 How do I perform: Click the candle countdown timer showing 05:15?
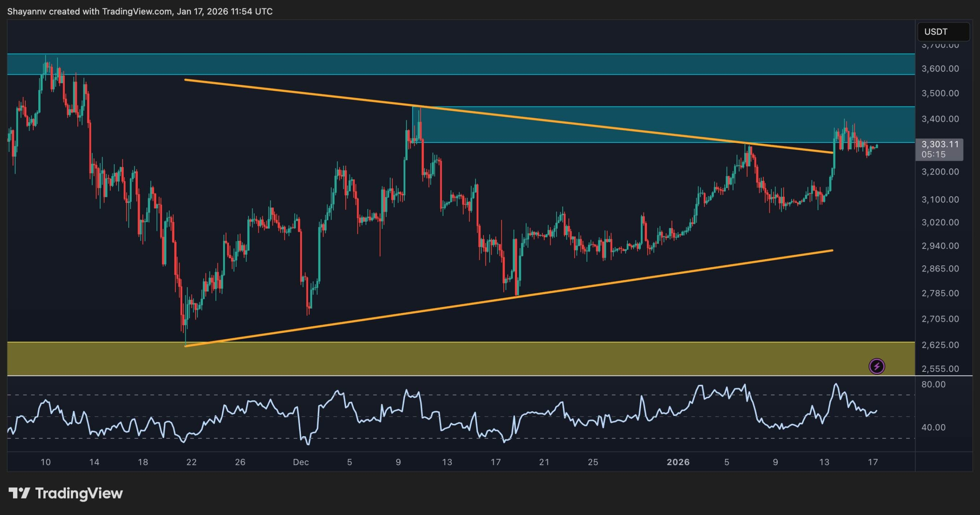[939, 155]
